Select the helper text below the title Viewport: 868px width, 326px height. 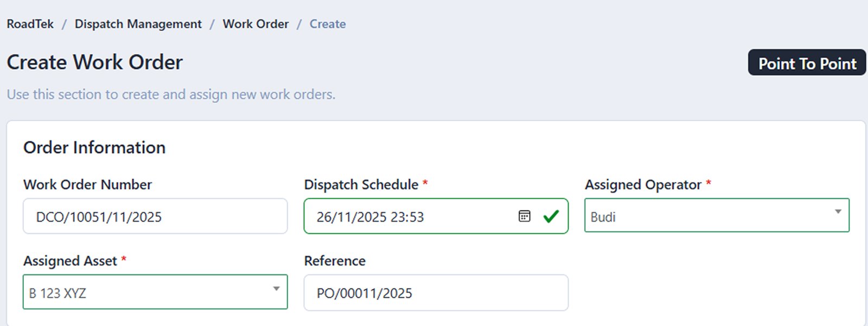point(171,94)
